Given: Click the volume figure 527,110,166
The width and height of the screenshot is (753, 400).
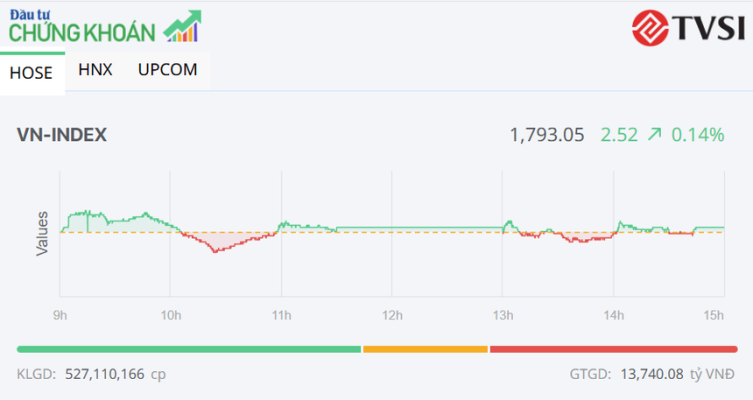Looking at the screenshot, I should (105, 374).
